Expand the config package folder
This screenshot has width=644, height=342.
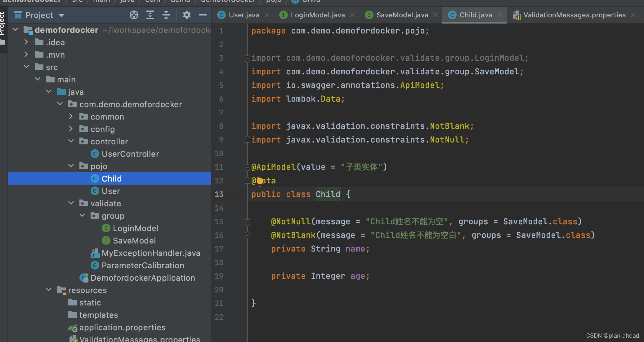point(70,129)
